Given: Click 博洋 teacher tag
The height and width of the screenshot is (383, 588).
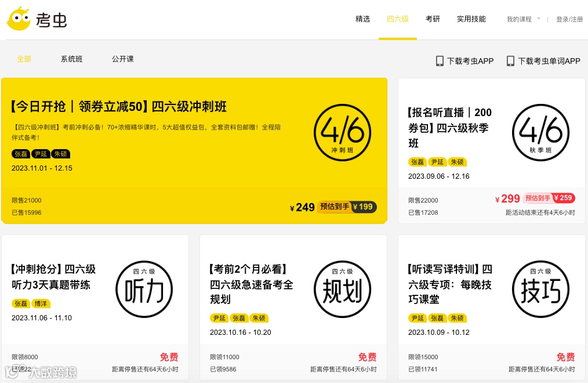Looking at the screenshot, I should pos(41,303).
